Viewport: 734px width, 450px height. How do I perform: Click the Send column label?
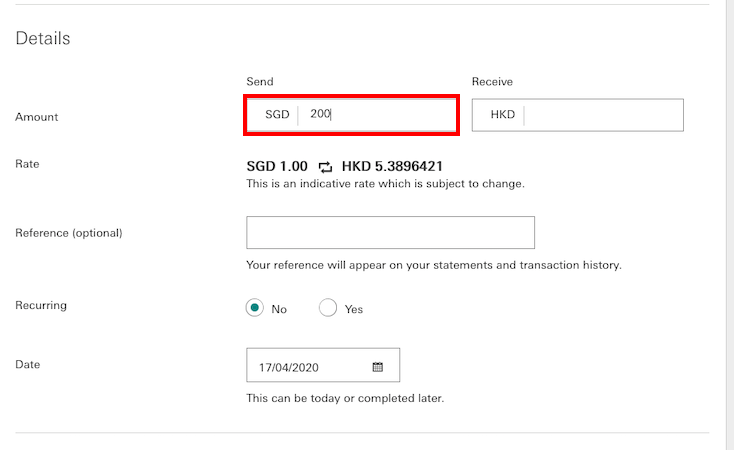click(260, 81)
